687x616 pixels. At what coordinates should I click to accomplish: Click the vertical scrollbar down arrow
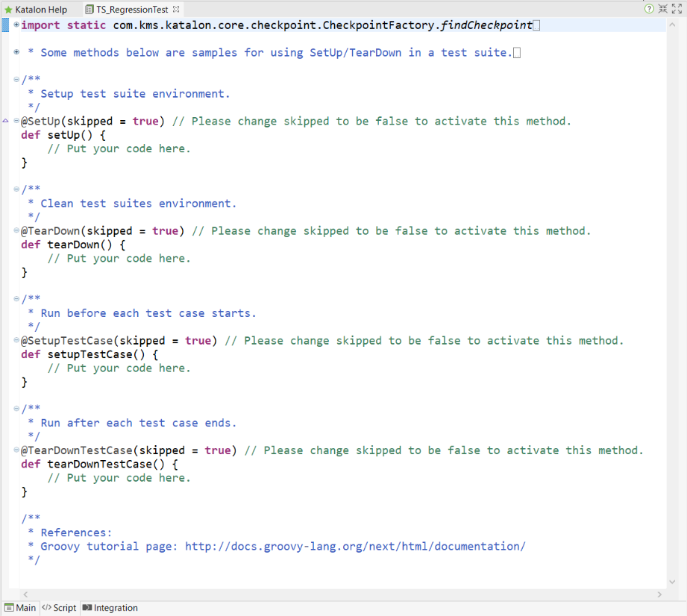pyautogui.click(x=672, y=582)
